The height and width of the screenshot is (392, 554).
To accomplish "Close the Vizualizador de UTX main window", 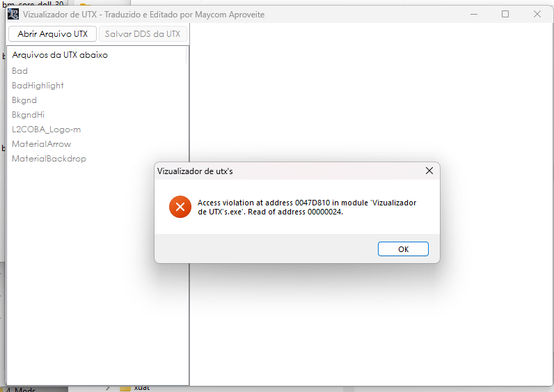I will click(x=537, y=14).
